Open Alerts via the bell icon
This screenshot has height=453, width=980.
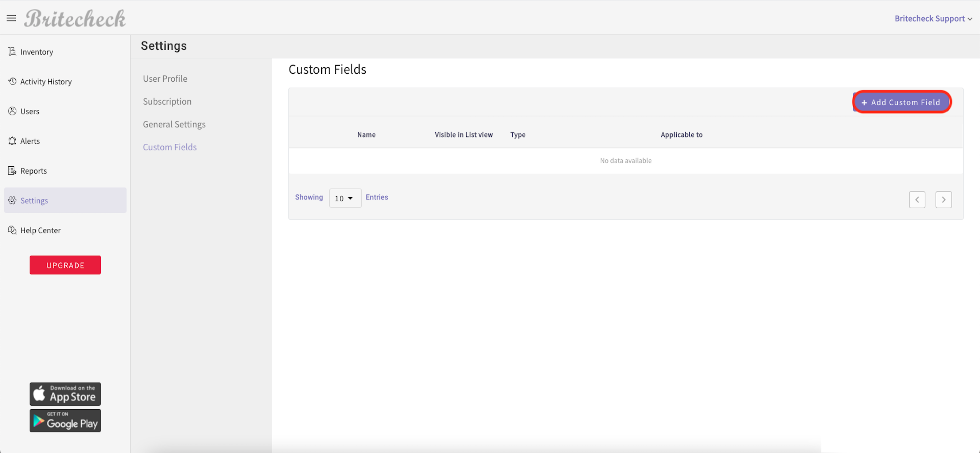[12, 140]
